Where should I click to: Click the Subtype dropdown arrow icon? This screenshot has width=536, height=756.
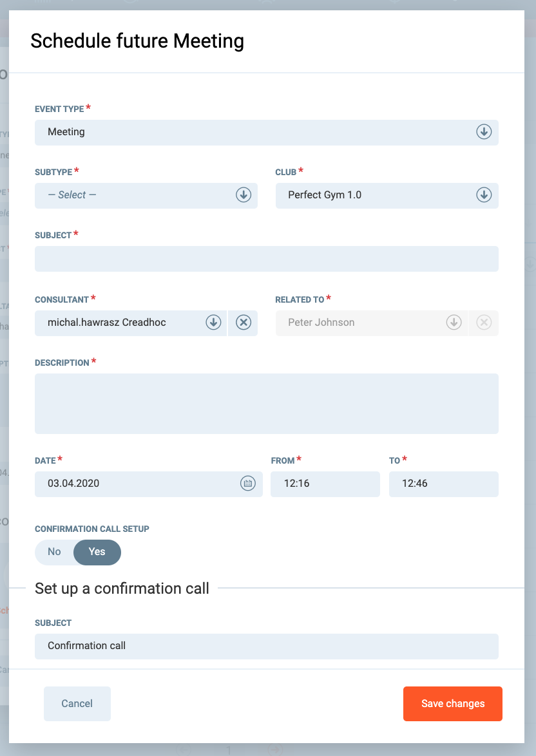243,195
